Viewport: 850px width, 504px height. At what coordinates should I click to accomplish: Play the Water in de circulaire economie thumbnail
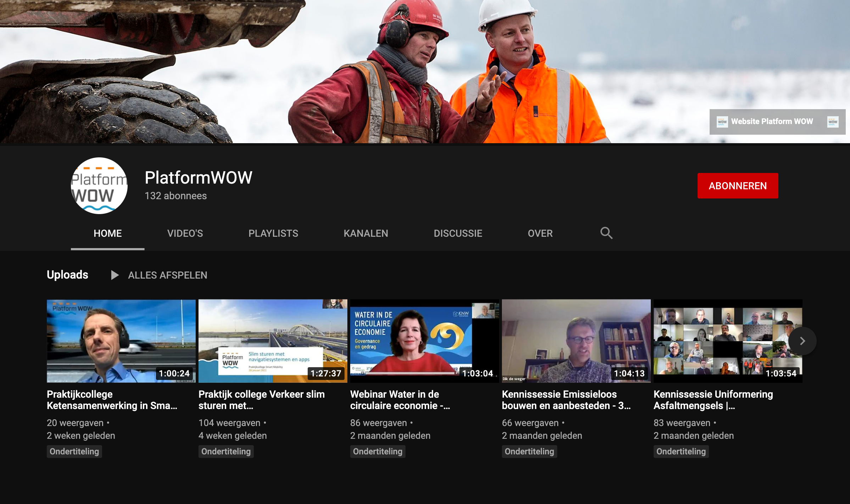424,341
